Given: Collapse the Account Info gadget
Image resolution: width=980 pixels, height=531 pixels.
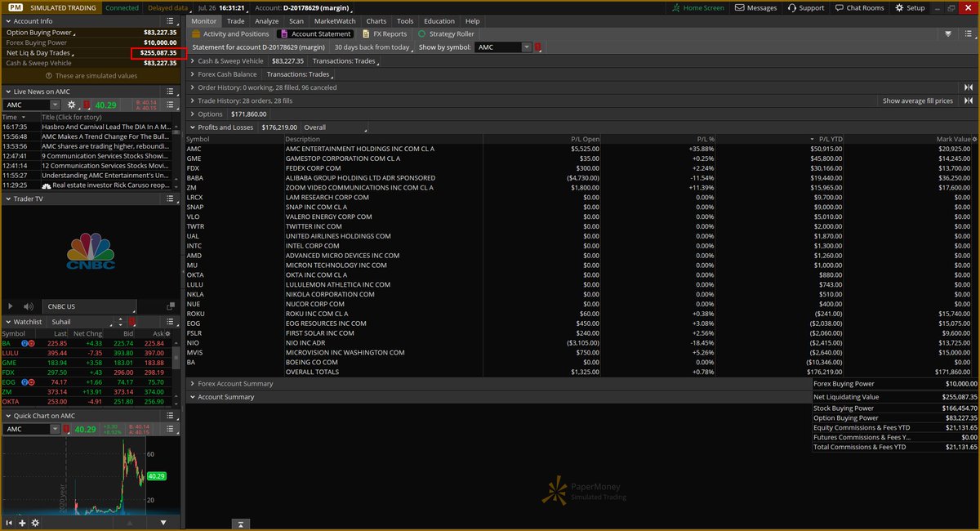Looking at the screenshot, I should 7,21.
